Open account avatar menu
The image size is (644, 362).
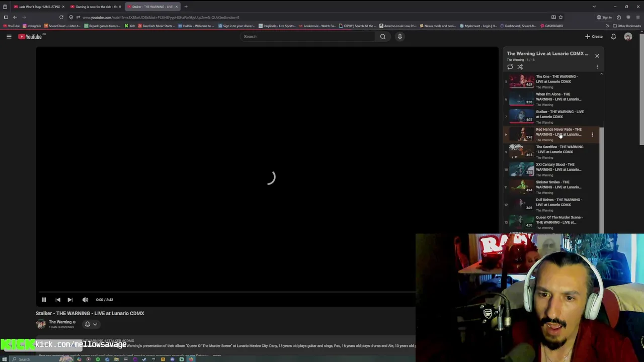(x=628, y=36)
